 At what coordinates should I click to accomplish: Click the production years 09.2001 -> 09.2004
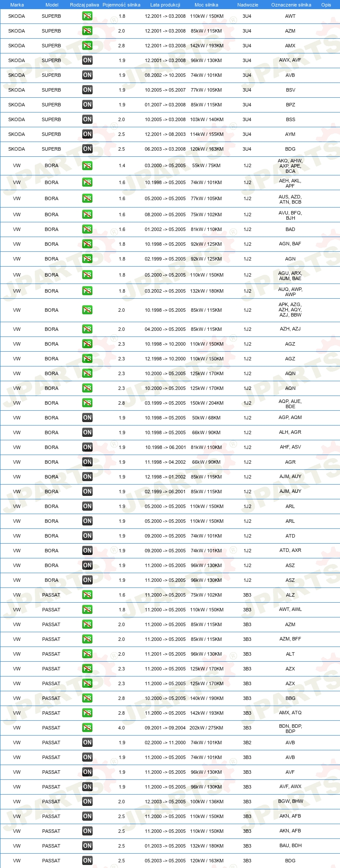[165, 728]
